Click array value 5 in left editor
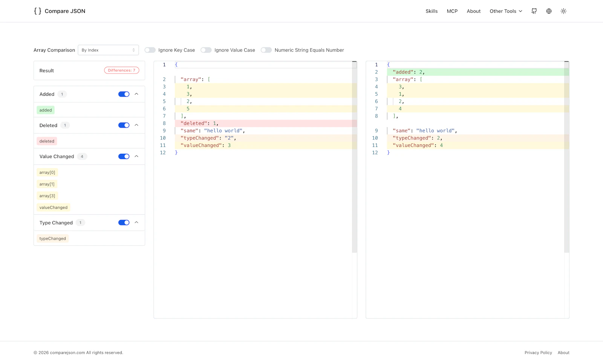 coord(188,109)
